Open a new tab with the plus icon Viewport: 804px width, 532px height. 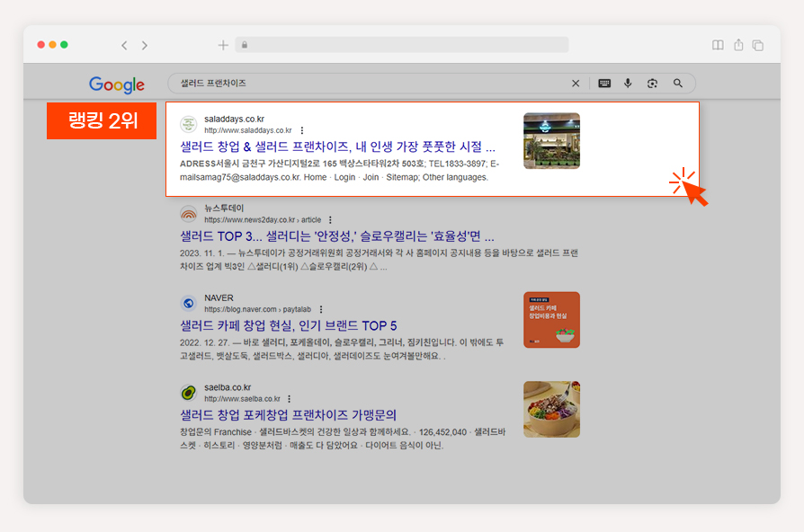click(223, 46)
